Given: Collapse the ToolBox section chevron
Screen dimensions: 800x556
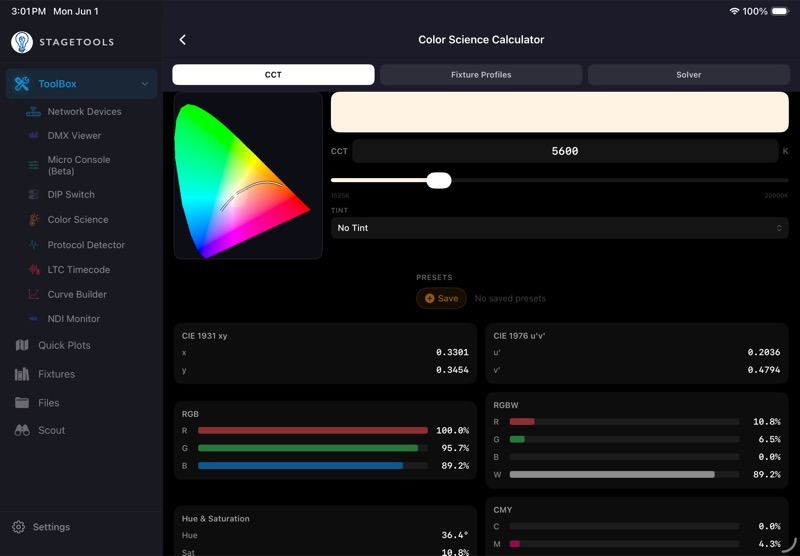Looking at the screenshot, I should [145, 84].
